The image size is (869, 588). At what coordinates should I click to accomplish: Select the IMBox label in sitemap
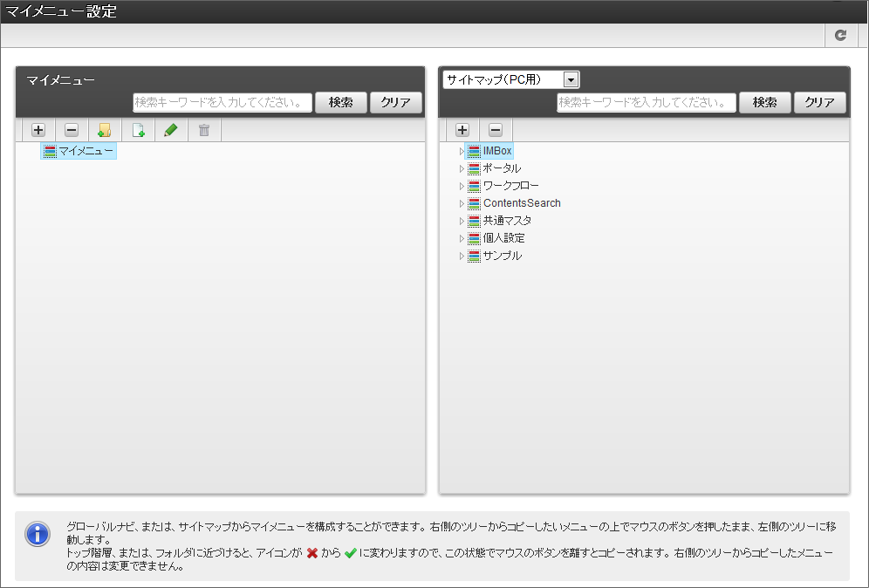pyautogui.click(x=497, y=151)
